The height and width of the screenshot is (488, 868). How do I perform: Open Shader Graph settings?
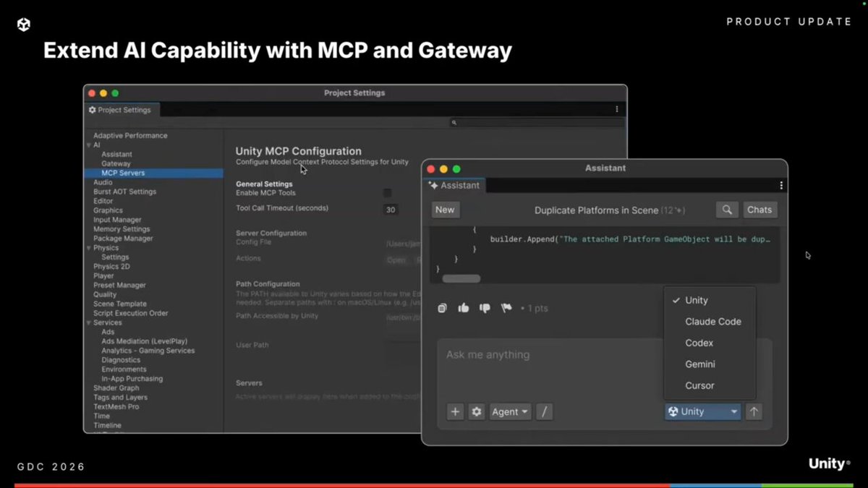[x=116, y=388]
